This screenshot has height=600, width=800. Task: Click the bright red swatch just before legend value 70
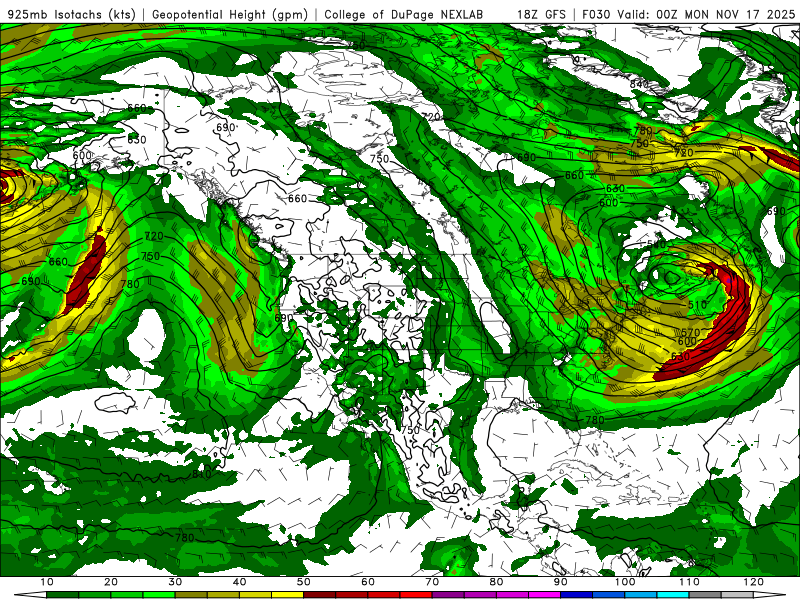(x=416, y=595)
